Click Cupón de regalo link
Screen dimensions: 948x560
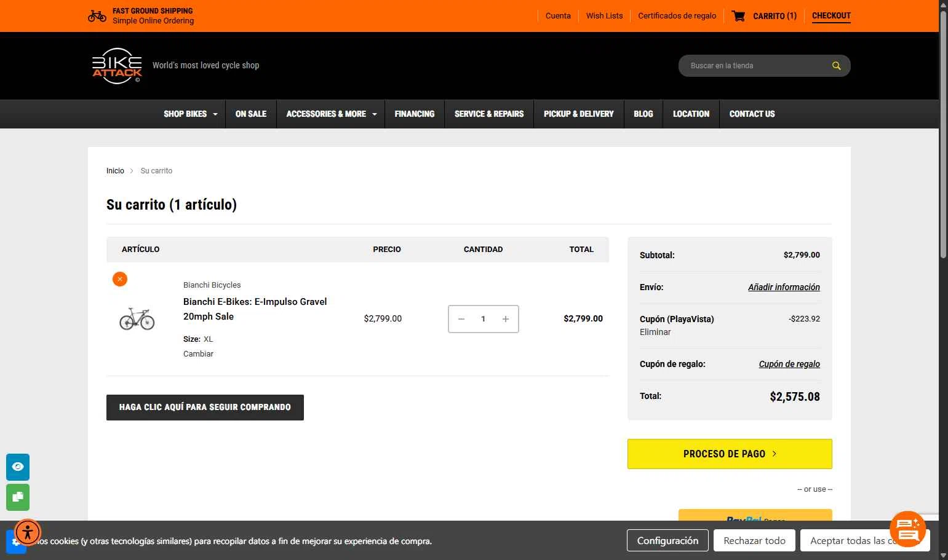[x=789, y=364]
